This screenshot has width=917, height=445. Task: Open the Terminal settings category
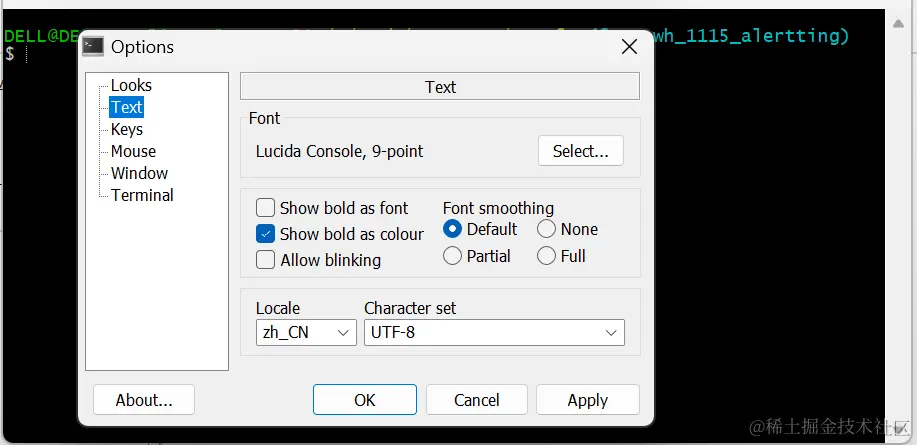pyautogui.click(x=142, y=195)
